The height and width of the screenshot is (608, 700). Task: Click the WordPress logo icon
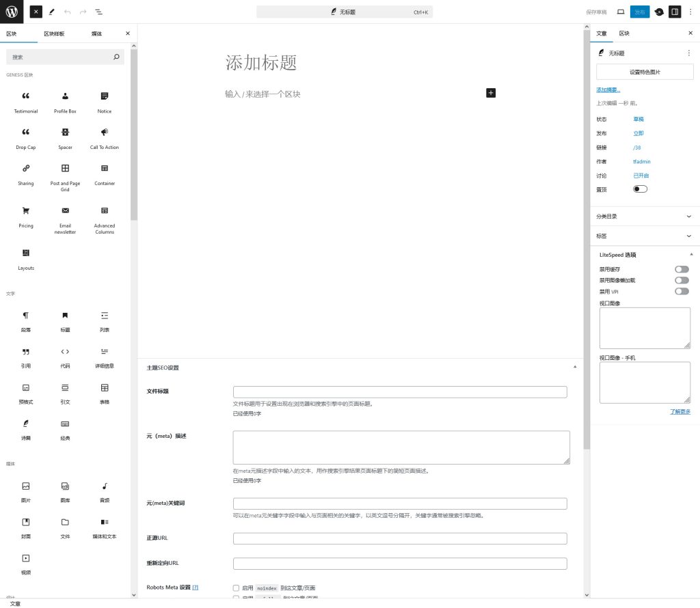pos(12,12)
